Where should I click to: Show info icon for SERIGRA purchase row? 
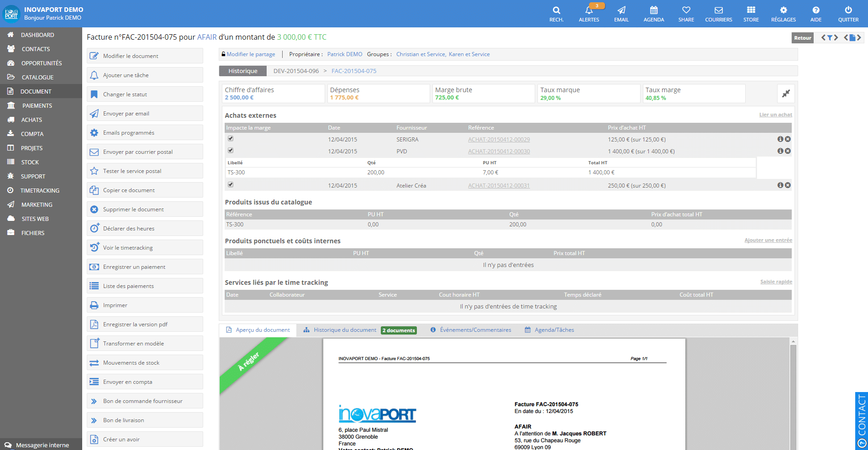[780, 139]
